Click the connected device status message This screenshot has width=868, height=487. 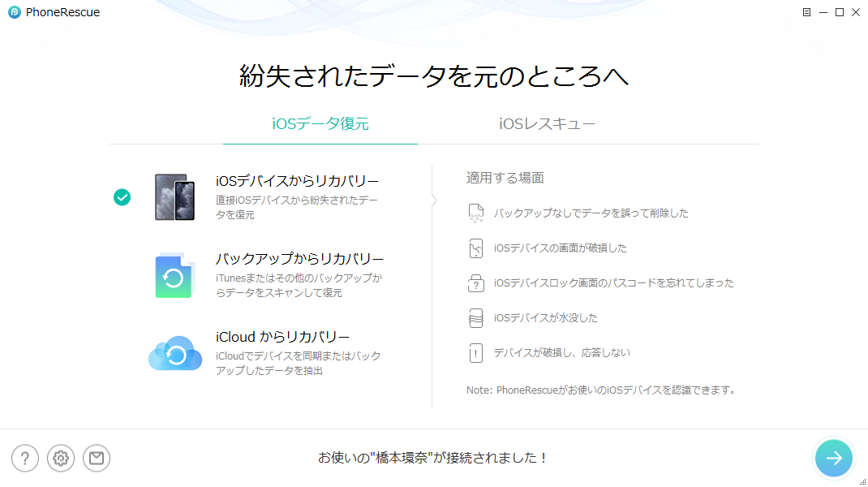pos(433,458)
